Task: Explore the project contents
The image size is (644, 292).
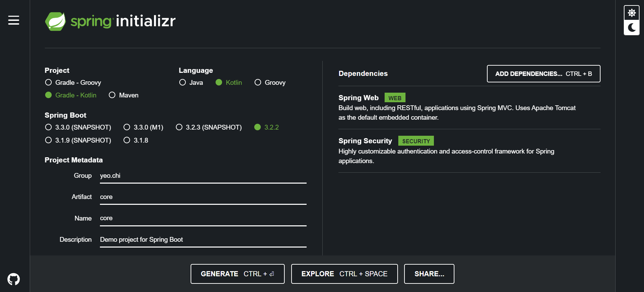Action: tap(344, 274)
